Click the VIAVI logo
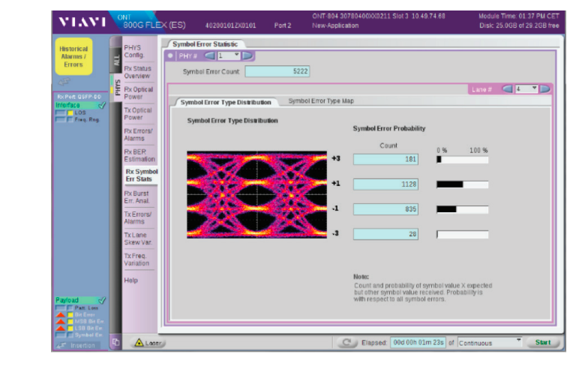 [x=82, y=22]
